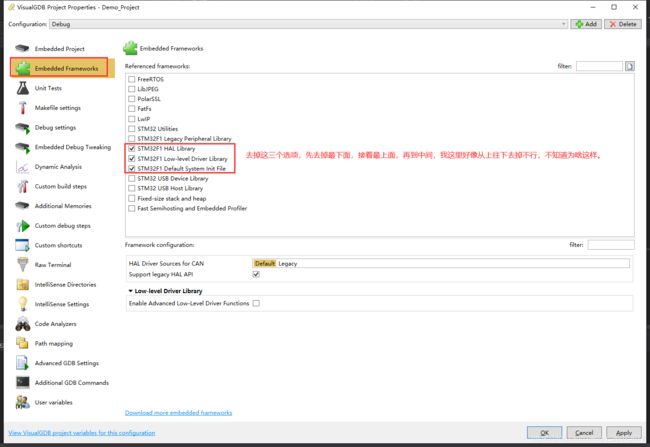Screen dimensions: 650x447
Task: Click the Additional Memories chip icon
Action: point(22,206)
